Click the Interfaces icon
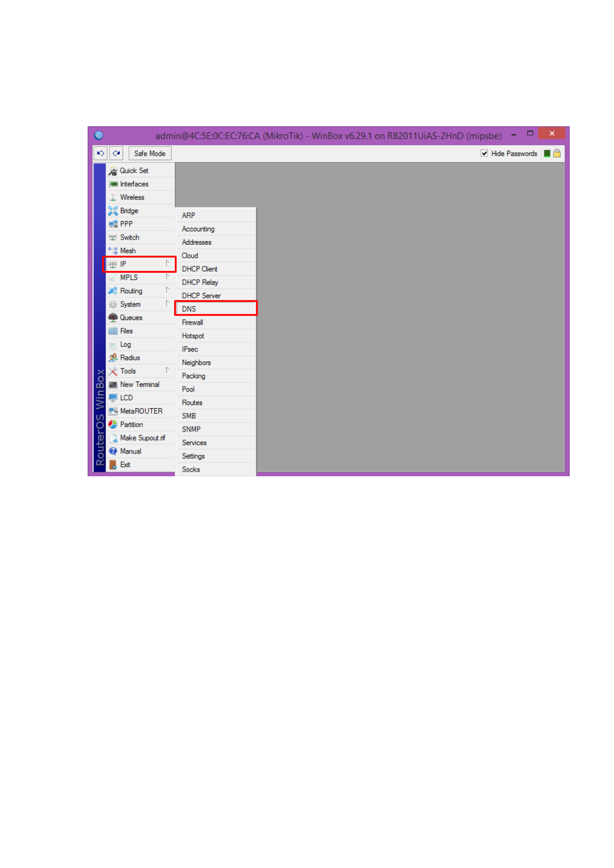614x868 pixels. click(113, 185)
